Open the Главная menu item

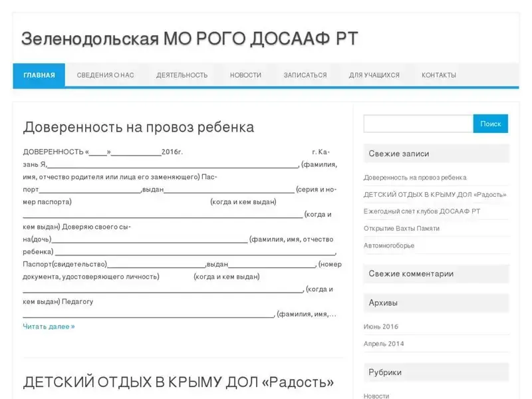tap(39, 75)
